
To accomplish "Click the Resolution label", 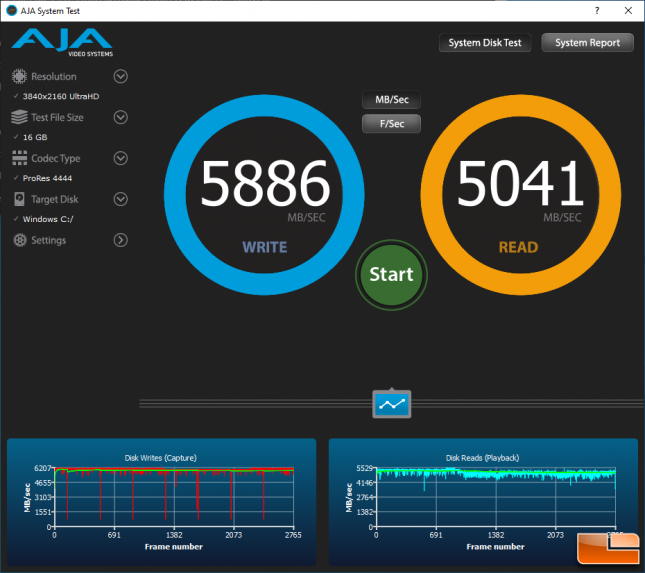I will tap(54, 77).
